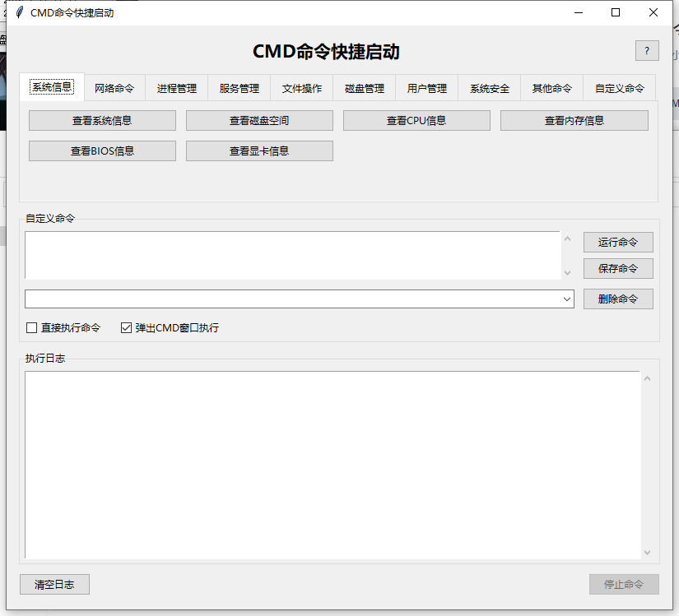
Task: Click the 查看显卡信息 button
Action: tap(259, 151)
